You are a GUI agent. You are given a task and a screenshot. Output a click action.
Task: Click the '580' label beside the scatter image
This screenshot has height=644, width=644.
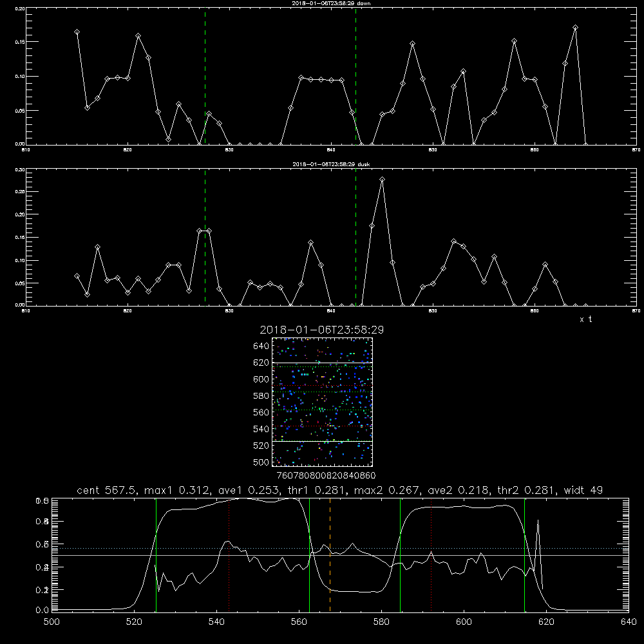tap(261, 396)
